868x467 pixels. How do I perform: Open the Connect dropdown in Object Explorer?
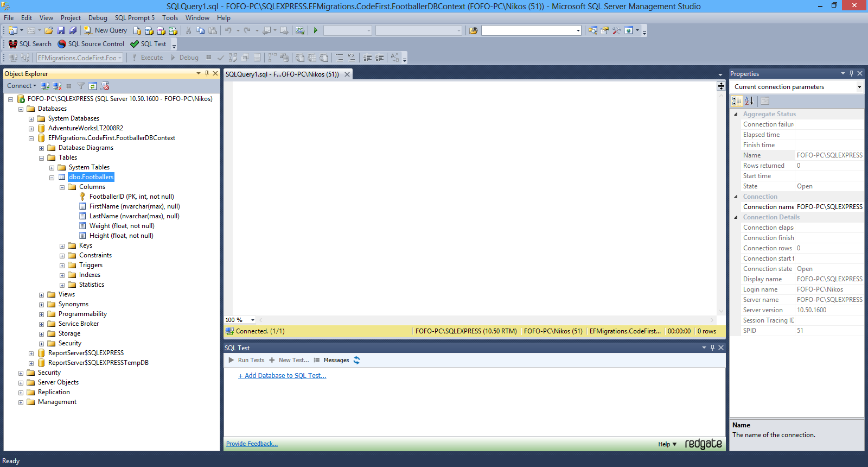(22, 86)
